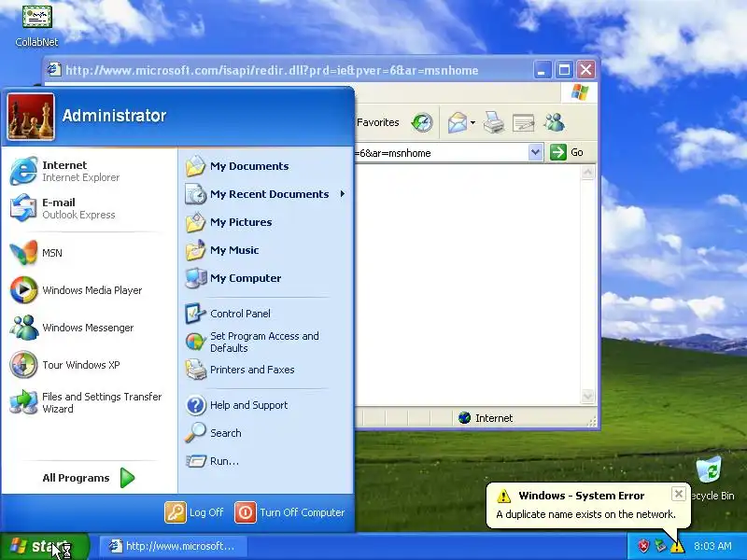Start Windows Media Player
The image size is (747, 560).
pyautogui.click(x=89, y=290)
